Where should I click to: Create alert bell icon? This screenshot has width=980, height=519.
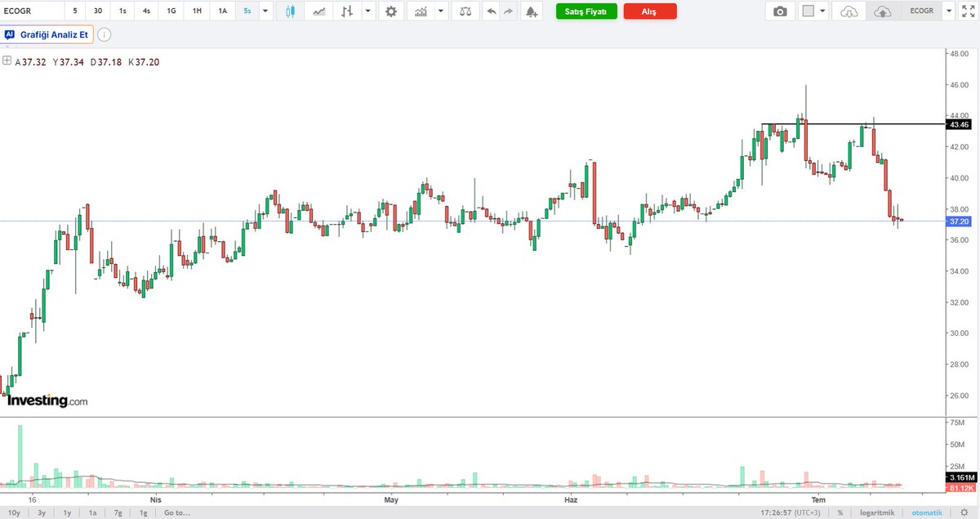(x=532, y=11)
